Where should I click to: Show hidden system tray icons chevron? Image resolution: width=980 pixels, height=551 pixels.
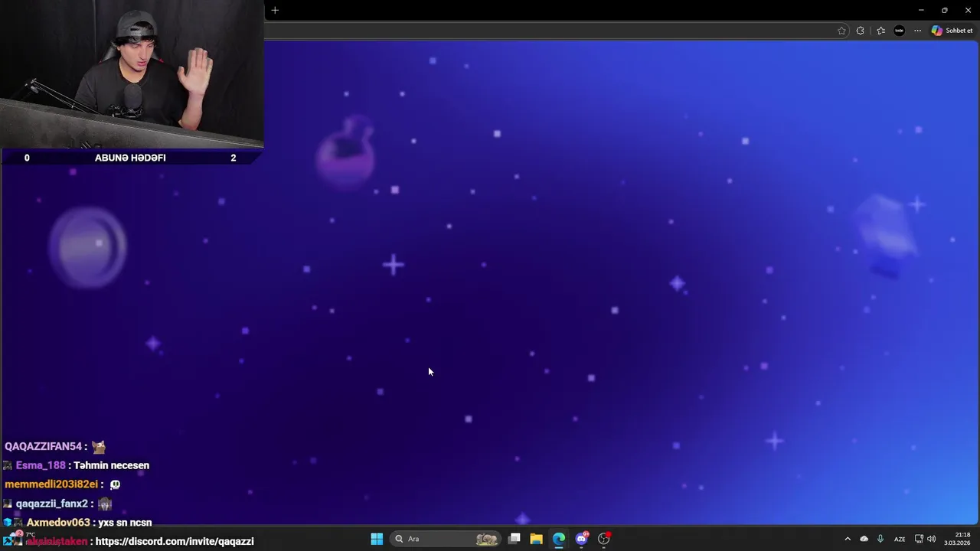[x=848, y=539]
